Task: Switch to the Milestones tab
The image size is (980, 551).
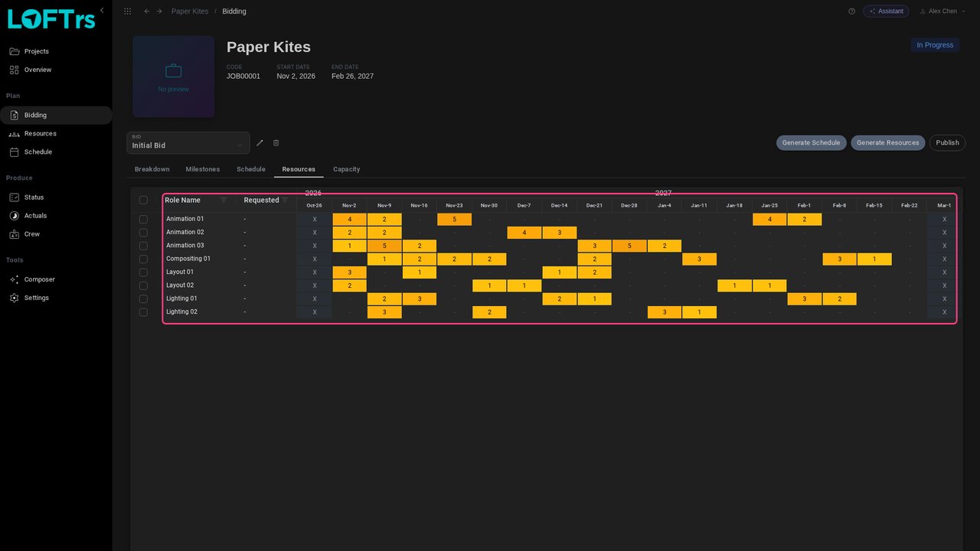Action: tap(203, 169)
